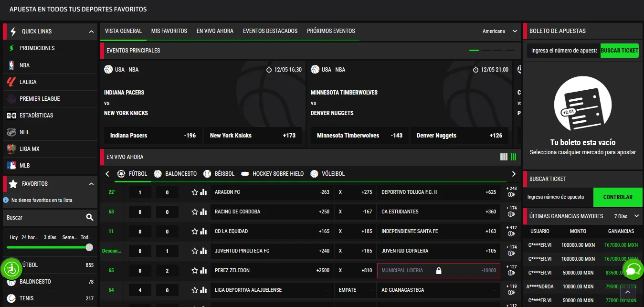Image resolution: width=644 pixels, height=307 pixels.
Task: Show statistics for Aragon FC match
Action: [204, 192]
